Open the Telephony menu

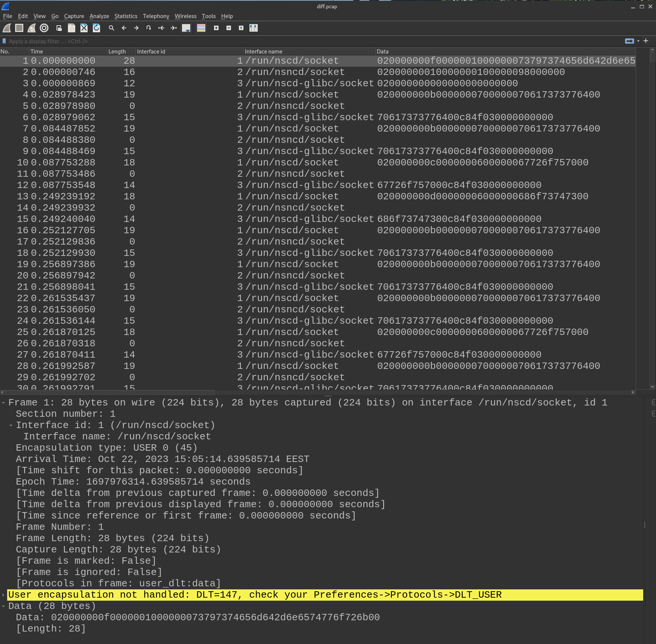click(x=156, y=16)
